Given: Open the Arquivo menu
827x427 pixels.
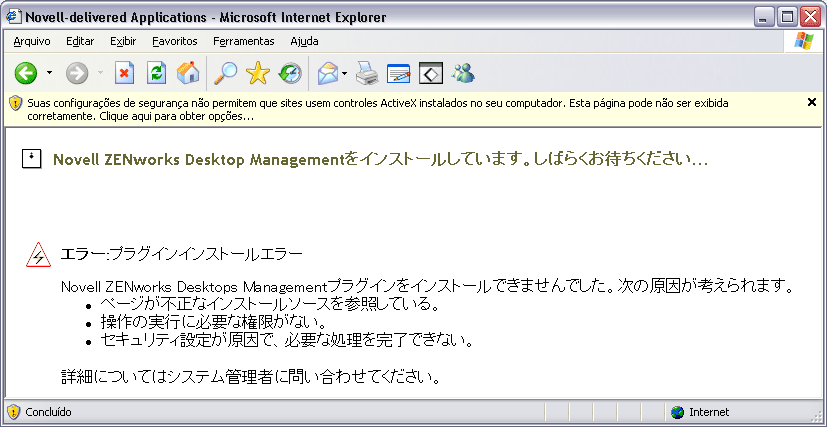Looking at the screenshot, I should [32, 41].
